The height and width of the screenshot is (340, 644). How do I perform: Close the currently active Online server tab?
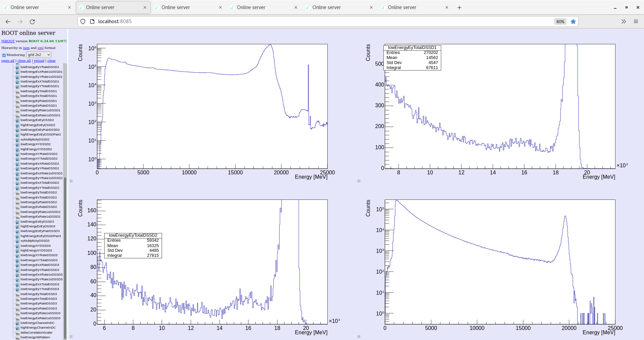tap(145, 7)
